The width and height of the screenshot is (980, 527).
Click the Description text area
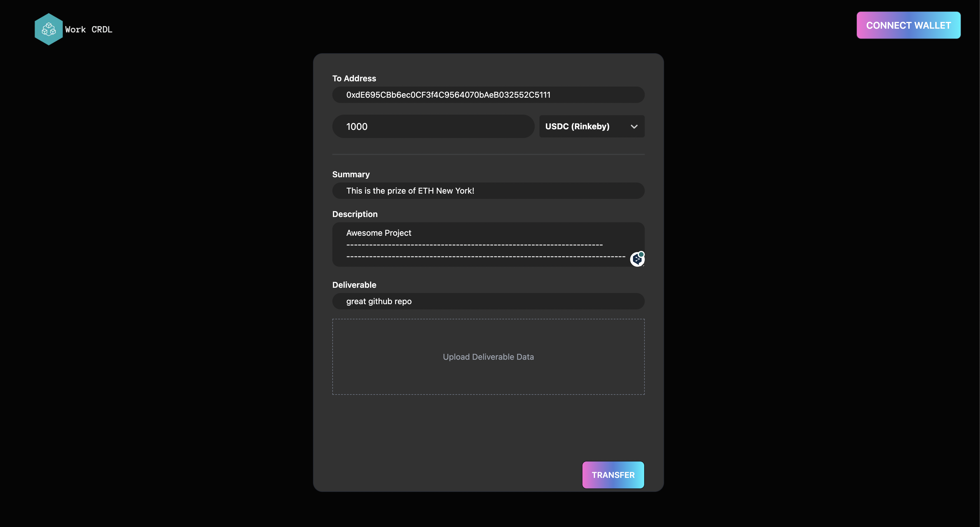[x=488, y=244]
